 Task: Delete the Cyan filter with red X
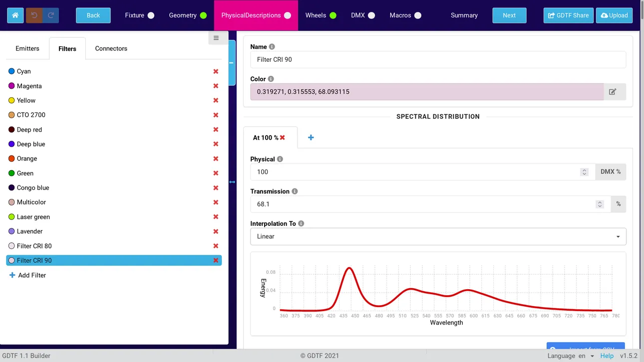[x=216, y=71]
